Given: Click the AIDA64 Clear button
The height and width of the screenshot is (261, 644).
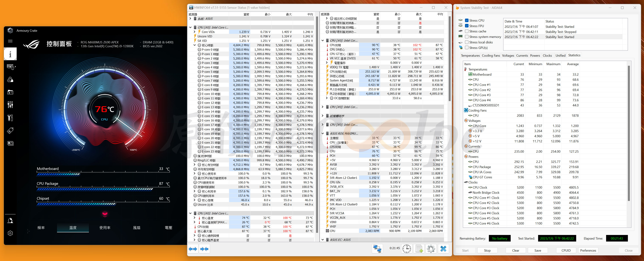Looking at the screenshot, I should pos(515,251).
